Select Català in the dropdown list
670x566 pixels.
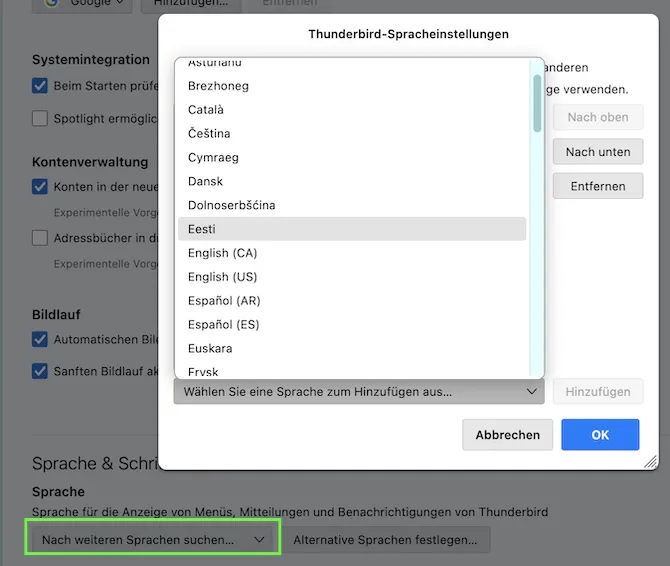[x=352, y=110]
